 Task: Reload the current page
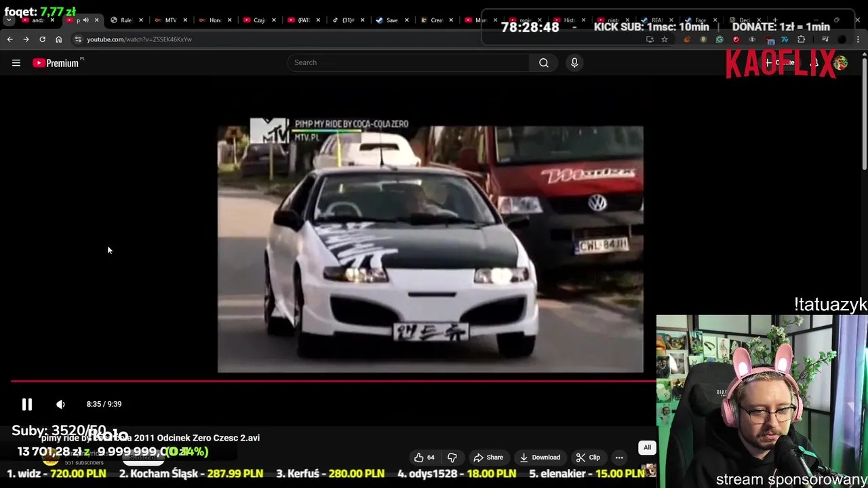42,39
